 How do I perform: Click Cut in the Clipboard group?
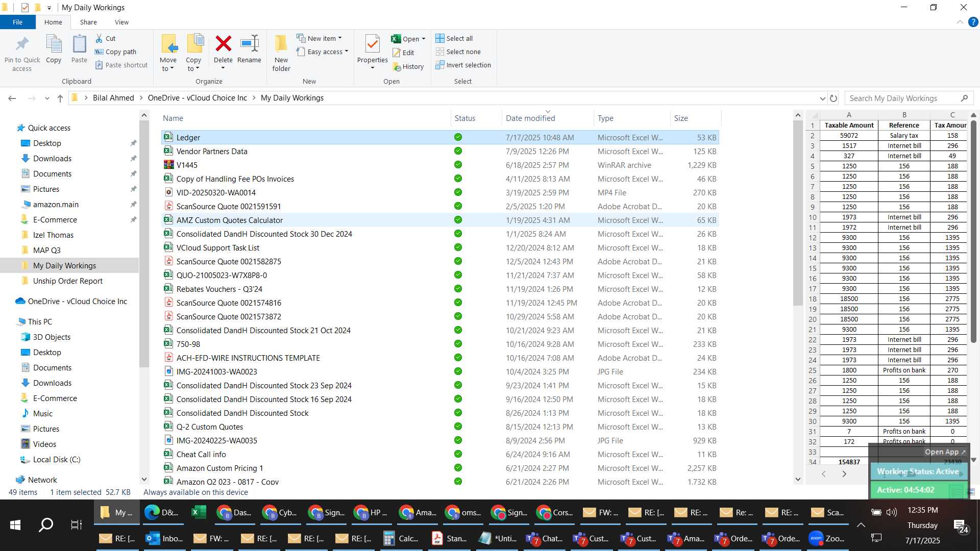pos(106,38)
